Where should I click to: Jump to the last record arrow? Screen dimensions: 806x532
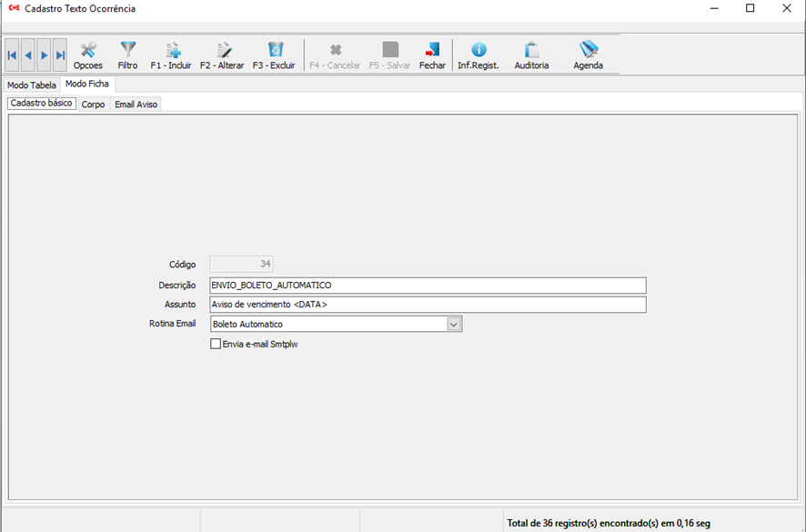click(x=60, y=55)
